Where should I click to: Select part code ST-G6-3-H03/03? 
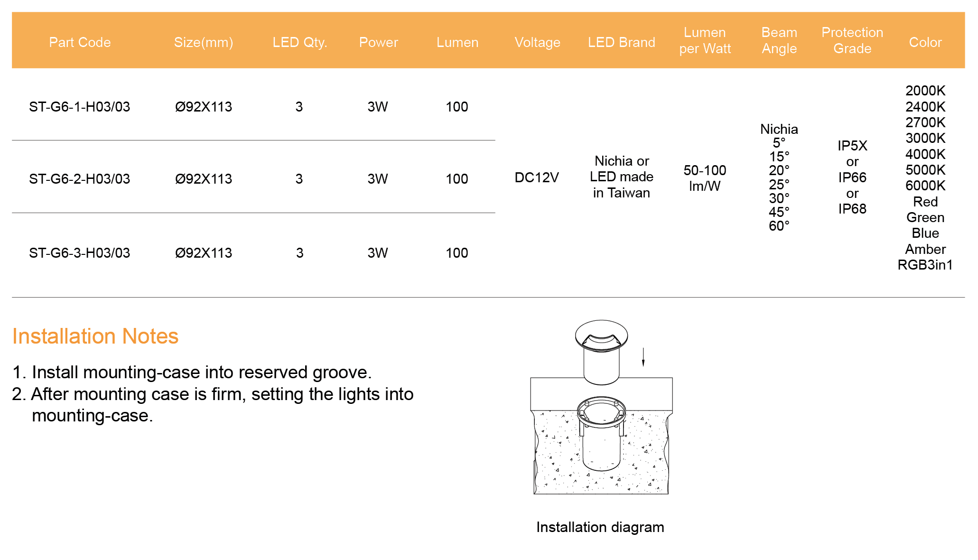tap(79, 253)
